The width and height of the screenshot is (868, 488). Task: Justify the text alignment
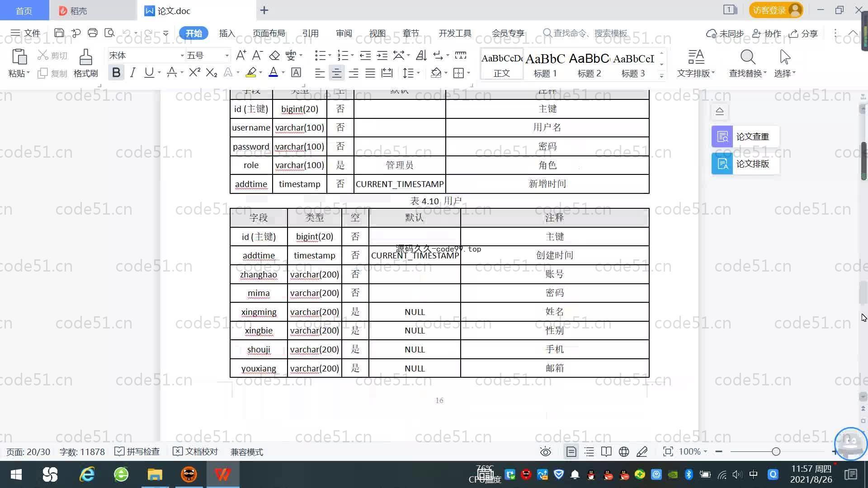click(370, 73)
